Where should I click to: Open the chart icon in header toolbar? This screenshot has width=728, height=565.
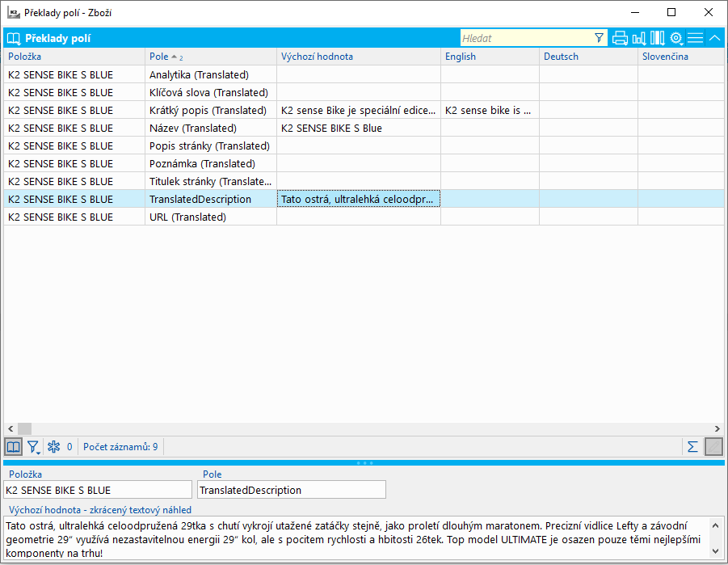639,38
